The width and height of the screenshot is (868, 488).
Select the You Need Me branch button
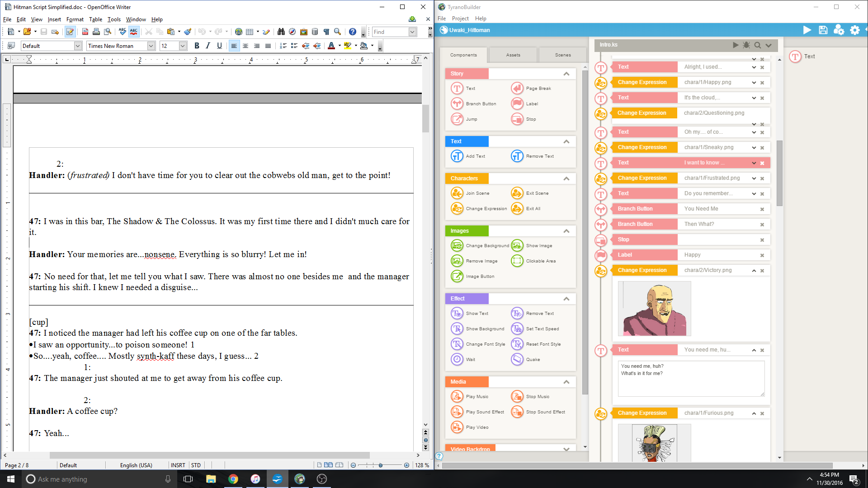click(701, 209)
